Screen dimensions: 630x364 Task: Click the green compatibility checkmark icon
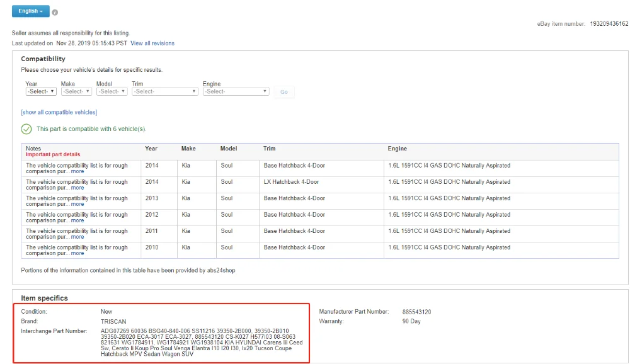coord(26,129)
